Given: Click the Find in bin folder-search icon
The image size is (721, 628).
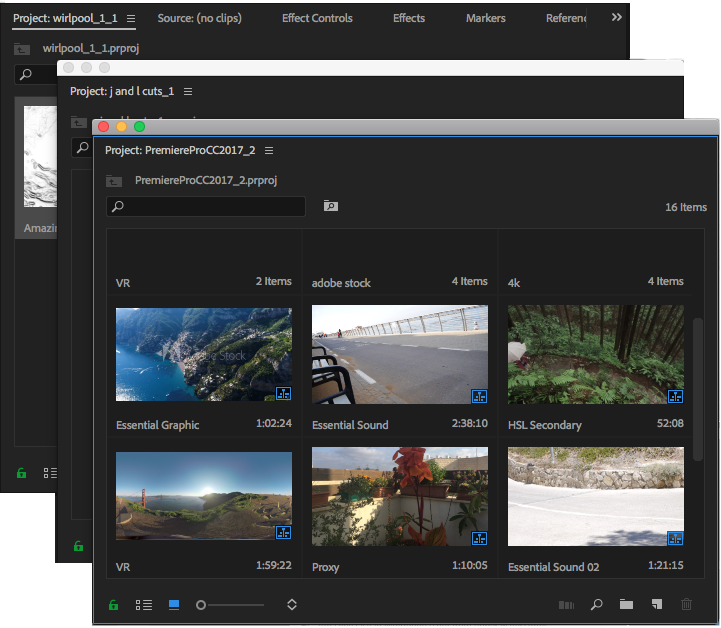Looking at the screenshot, I should point(331,206).
